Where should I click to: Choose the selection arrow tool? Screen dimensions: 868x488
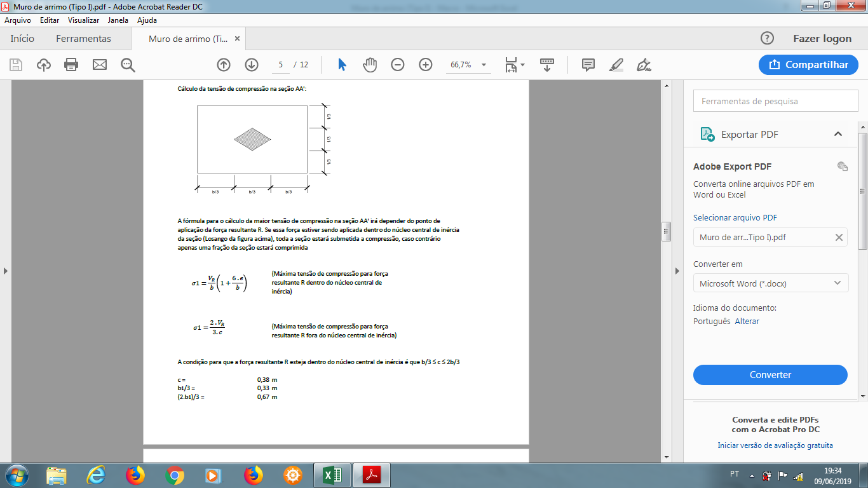342,65
